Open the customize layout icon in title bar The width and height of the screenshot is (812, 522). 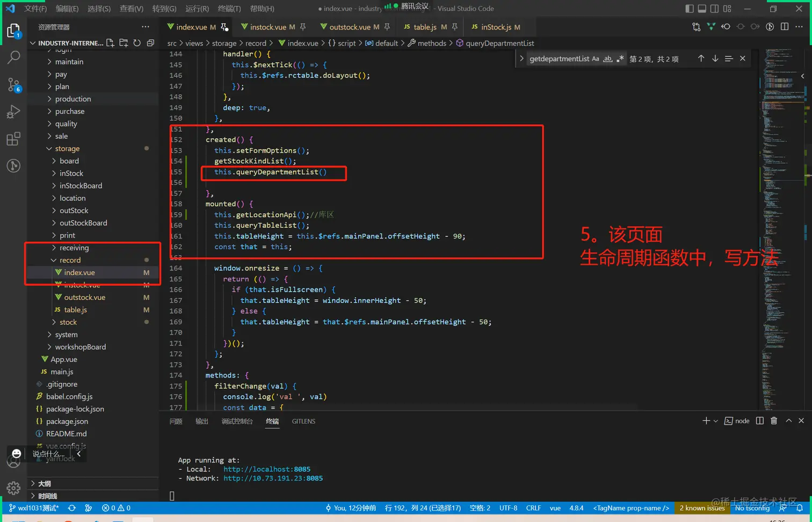point(727,9)
